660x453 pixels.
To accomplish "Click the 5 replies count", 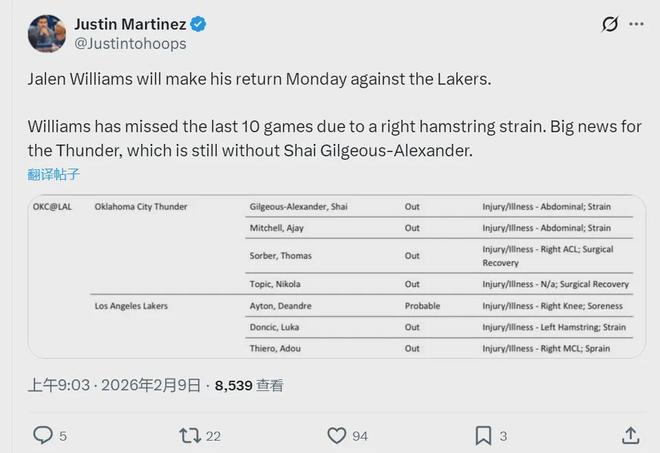I will (x=63, y=435).
